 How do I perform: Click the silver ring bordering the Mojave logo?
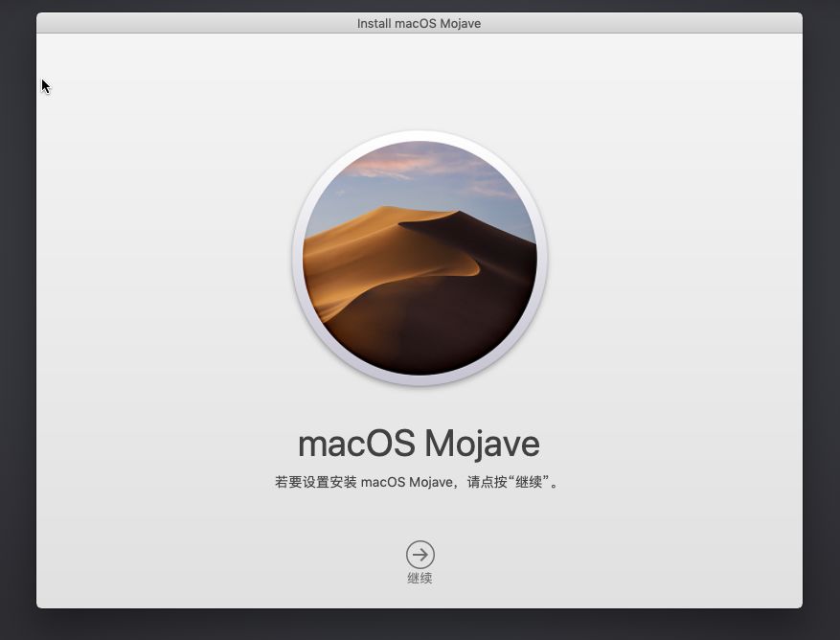click(x=298, y=259)
